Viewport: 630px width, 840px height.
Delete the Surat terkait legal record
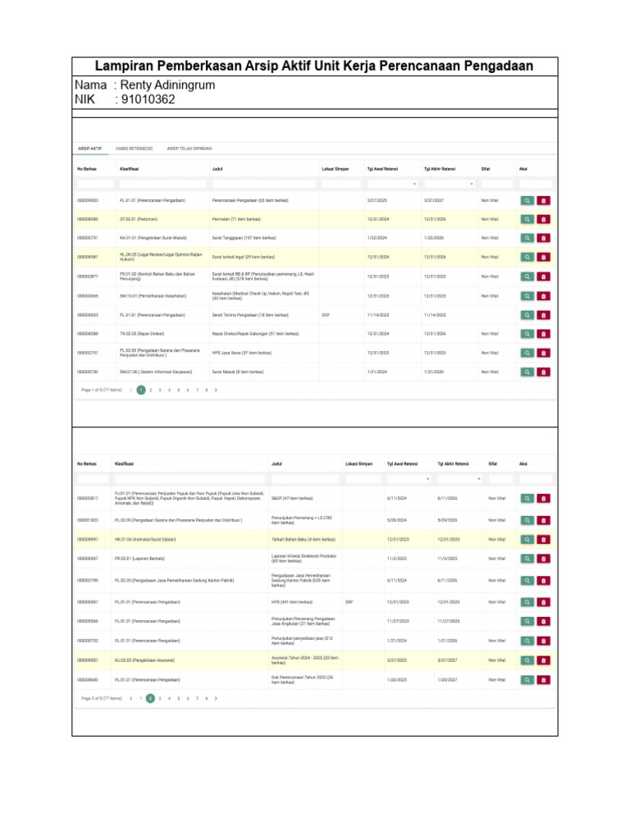point(543,257)
